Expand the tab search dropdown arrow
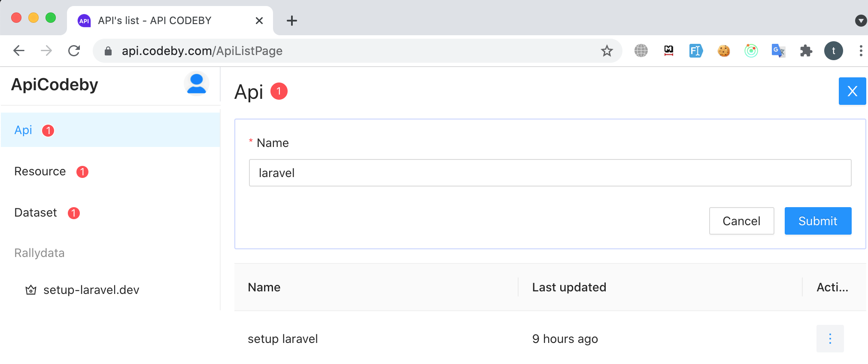The width and height of the screenshot is (868, 364). [861, 21]
